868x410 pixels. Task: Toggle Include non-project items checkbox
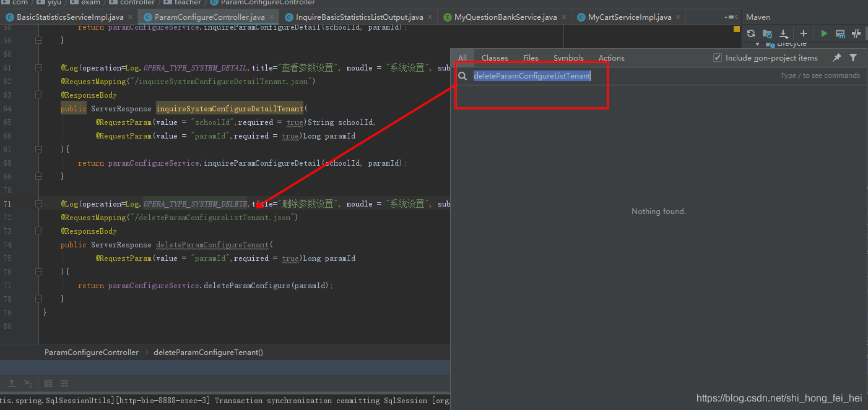[718, 58]
